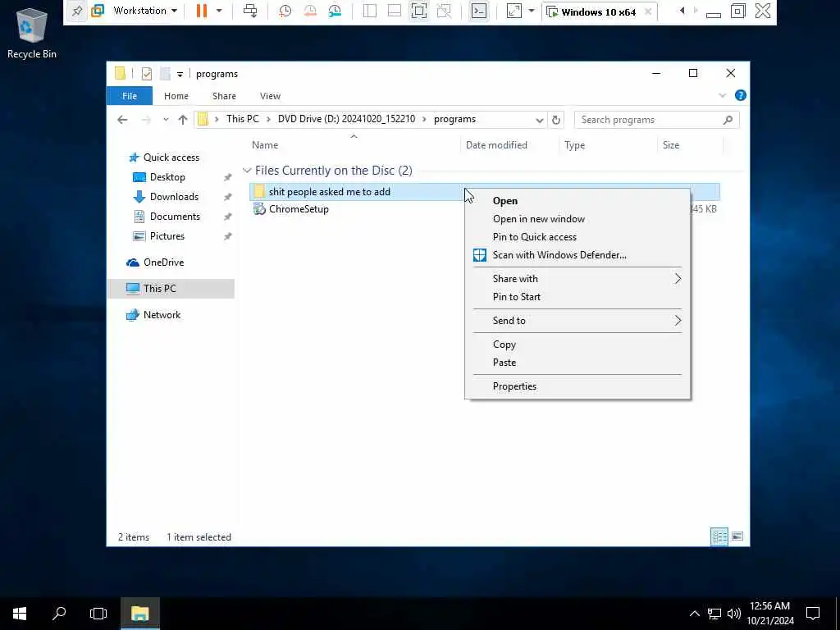Click Send Ctrl+Alt+Del icon in VMware toolbar
The image size is (840, 630).
point(250,11)
